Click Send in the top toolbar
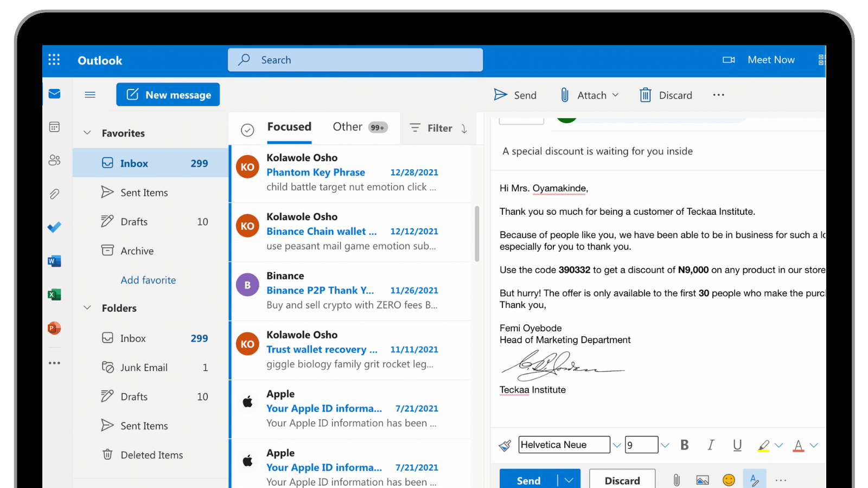Viewport: 868px width, 488px height. coord(515,95)
